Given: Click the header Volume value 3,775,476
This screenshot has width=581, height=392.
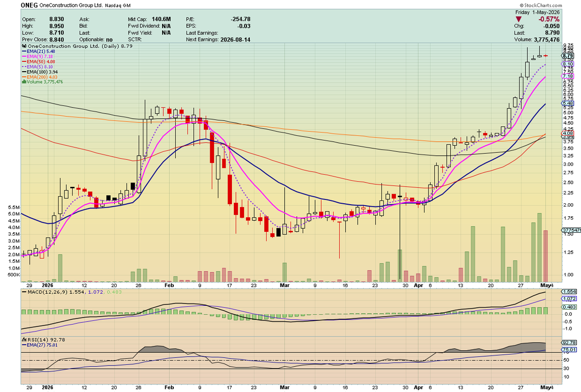Looking at the screenshot, I should (546, 40).
